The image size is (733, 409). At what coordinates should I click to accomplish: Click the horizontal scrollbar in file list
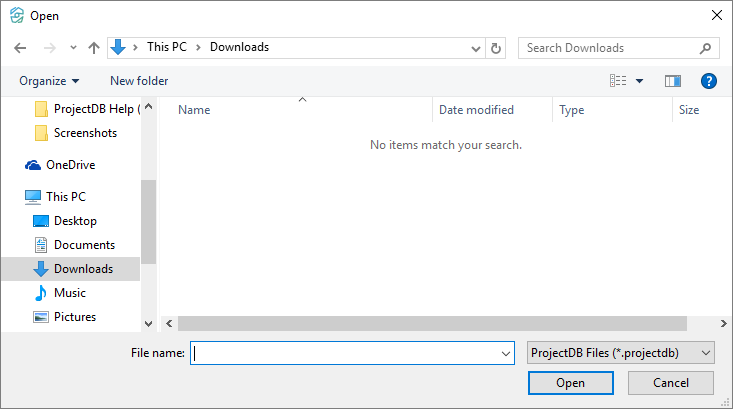[432, 324]
